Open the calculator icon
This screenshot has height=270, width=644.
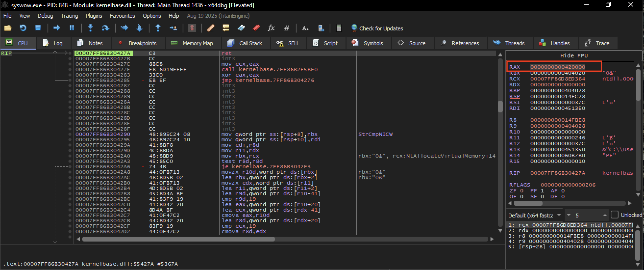coord(339,28)
